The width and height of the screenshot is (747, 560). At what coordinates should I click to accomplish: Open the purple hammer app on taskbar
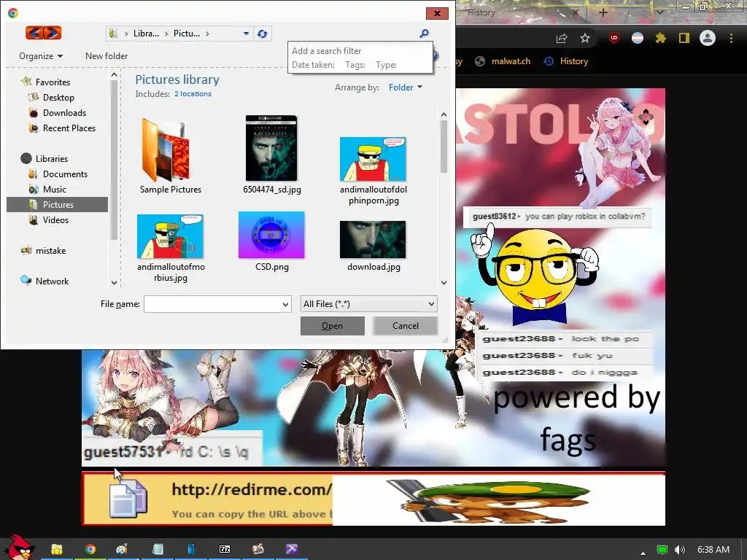292,549
